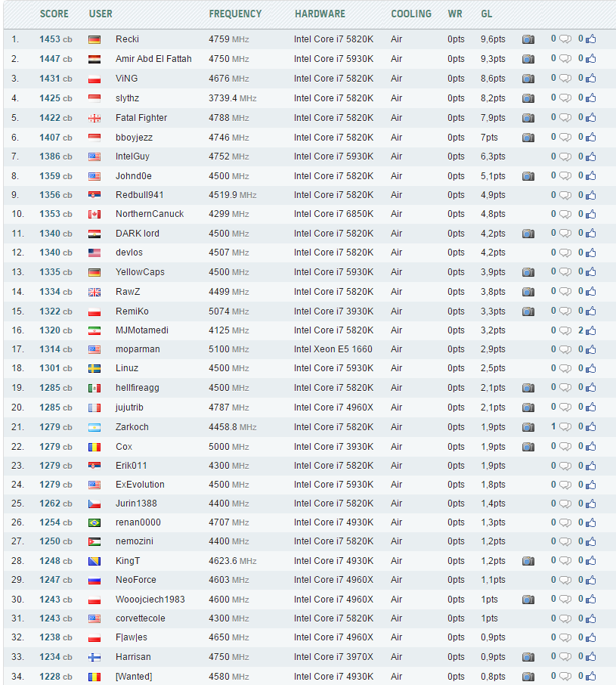Click the GL column header
Image resolution: width=616 pixels, height=685 pixels.
[486, 14]
